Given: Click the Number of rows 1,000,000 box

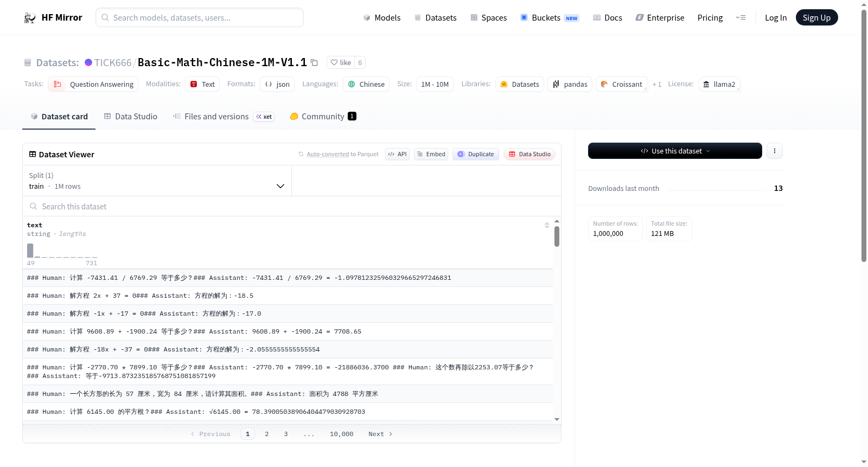Looking at the screenshot, I should click(615, 229).
